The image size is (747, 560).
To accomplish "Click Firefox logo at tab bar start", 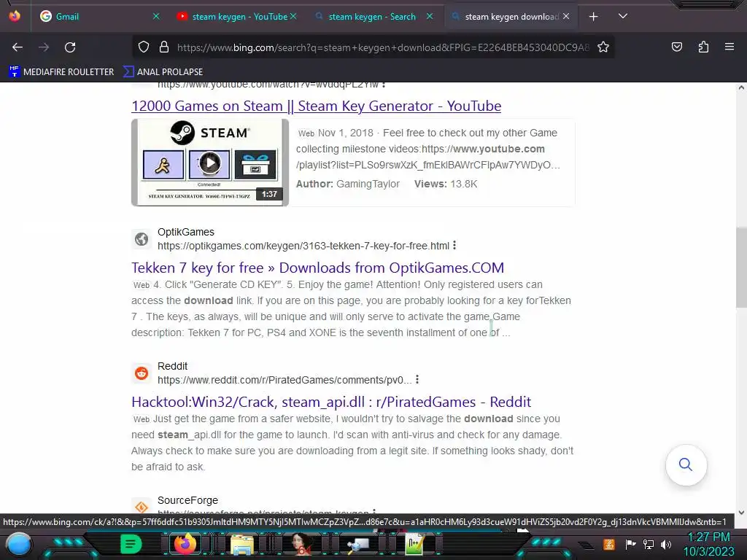I will click(x=15, y=16).
